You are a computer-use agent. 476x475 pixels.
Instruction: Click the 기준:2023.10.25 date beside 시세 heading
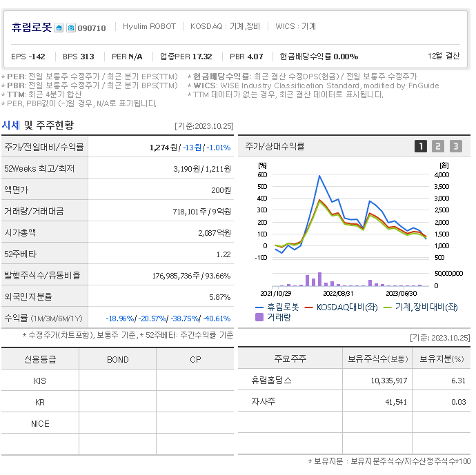(204, 126)
